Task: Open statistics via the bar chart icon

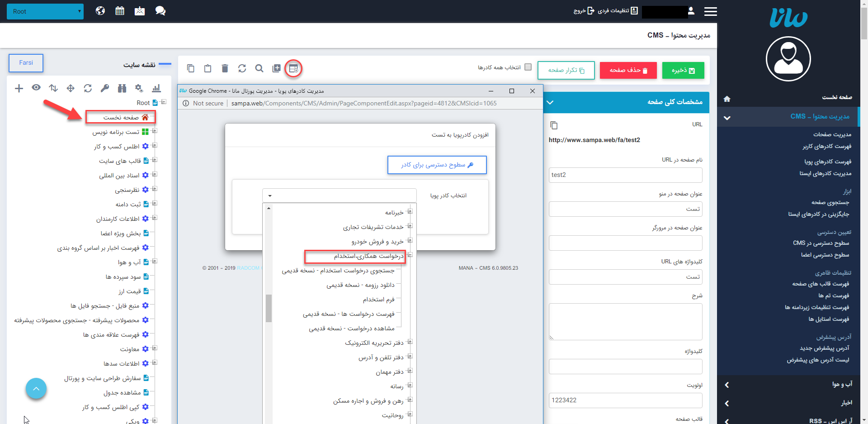Action: (156, 88)
